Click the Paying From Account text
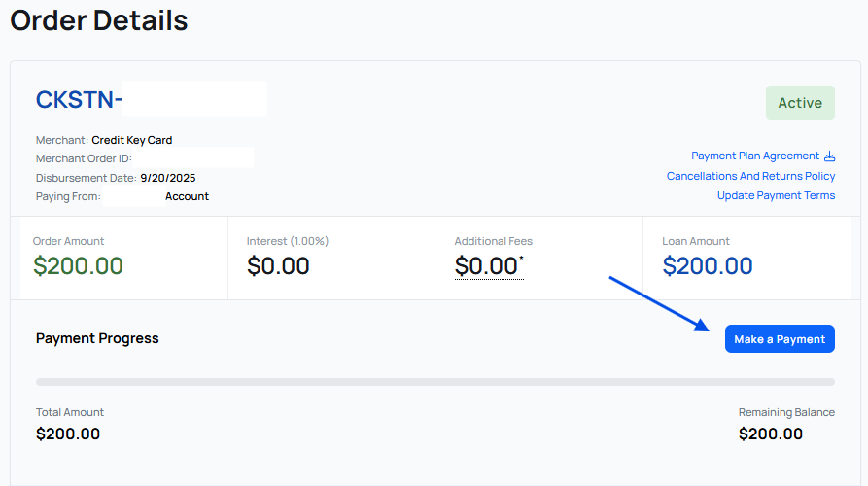 tap(187, 196)
